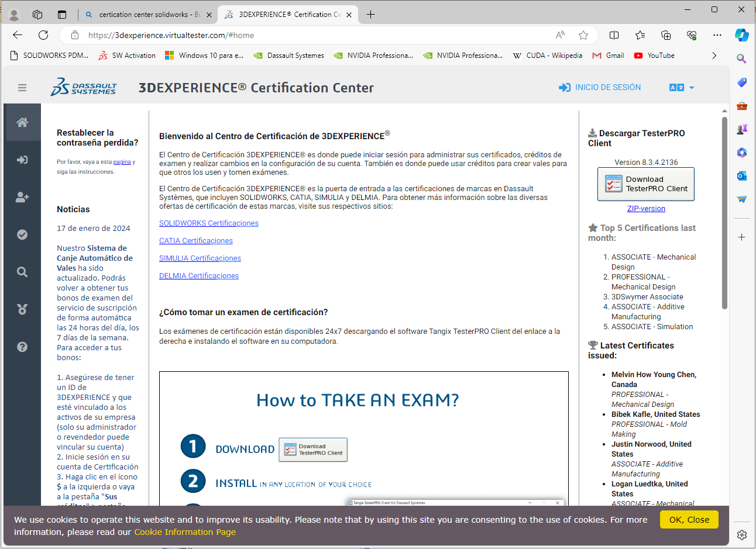Open the language selector dropdown
756x549 pixels.
pos(682,87)
